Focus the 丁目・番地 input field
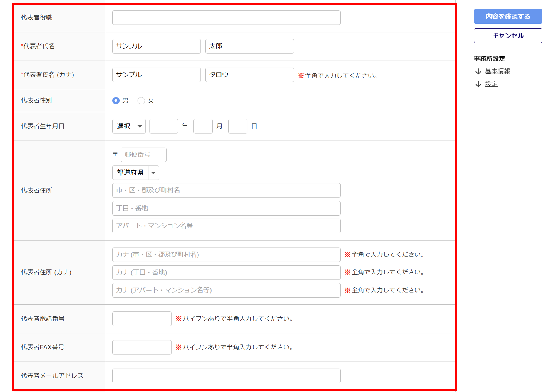Screen dimensions: 556x392 (x=226, y=208)
